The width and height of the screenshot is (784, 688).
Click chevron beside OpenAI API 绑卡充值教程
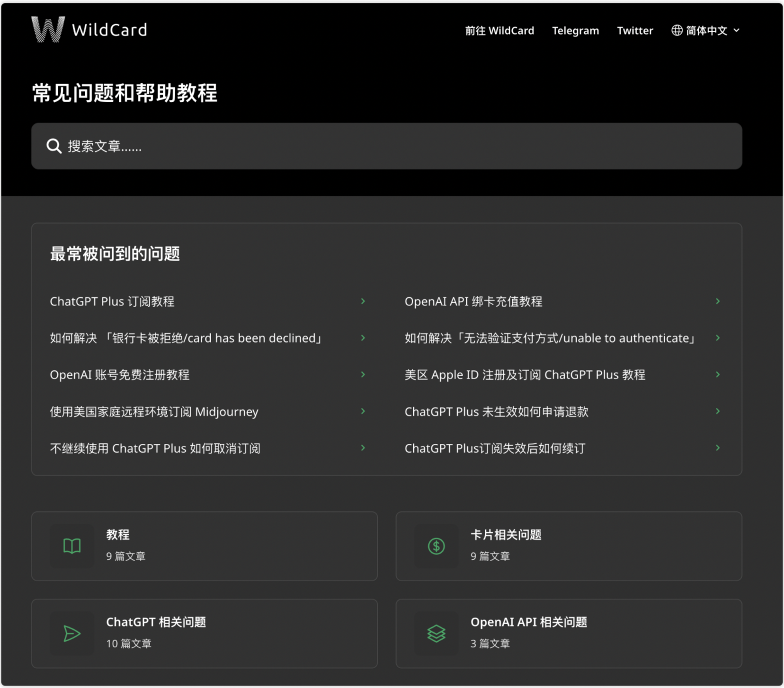pos(718,301)
